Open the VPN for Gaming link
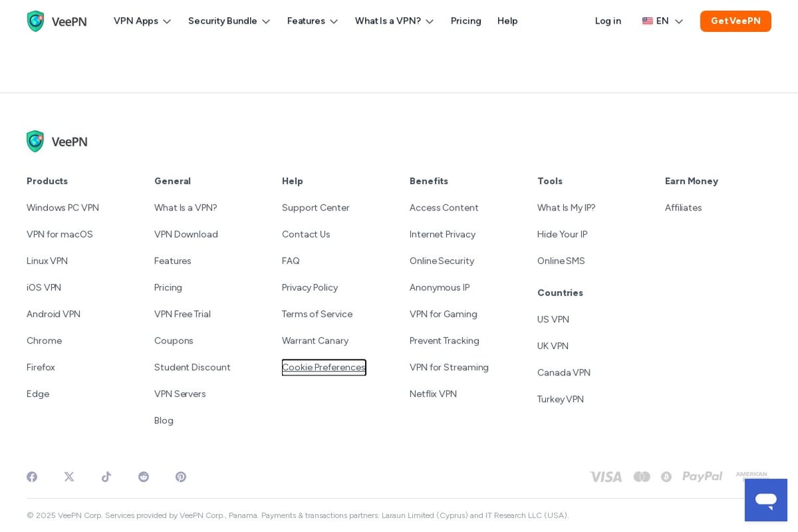Screen dimensions: 798x532 coord(443,314)
